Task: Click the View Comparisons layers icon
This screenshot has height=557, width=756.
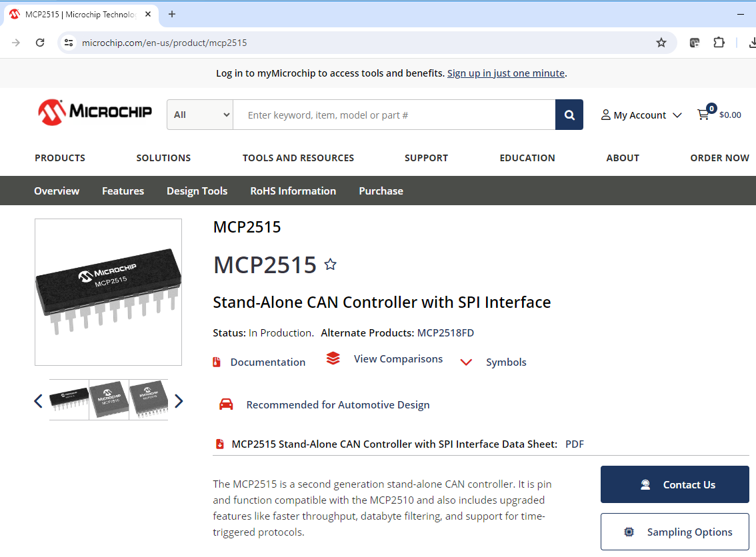Action: click(x=333, y=358)
